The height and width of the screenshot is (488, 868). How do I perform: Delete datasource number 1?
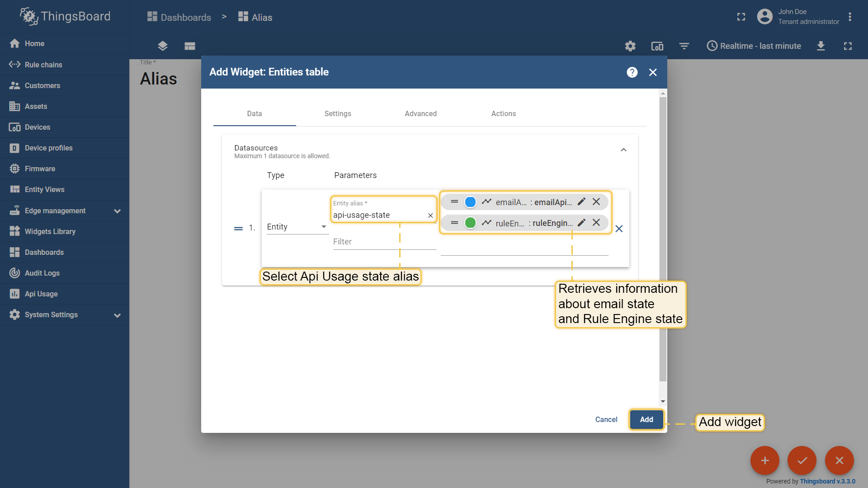click(619, 229)
